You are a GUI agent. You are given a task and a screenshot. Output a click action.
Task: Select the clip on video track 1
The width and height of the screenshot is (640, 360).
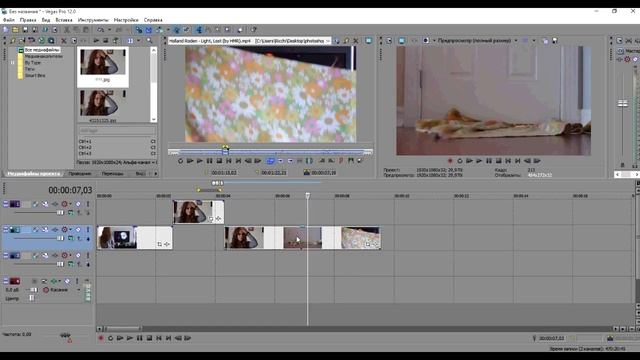pyautogui.click(x=198, y=212)
